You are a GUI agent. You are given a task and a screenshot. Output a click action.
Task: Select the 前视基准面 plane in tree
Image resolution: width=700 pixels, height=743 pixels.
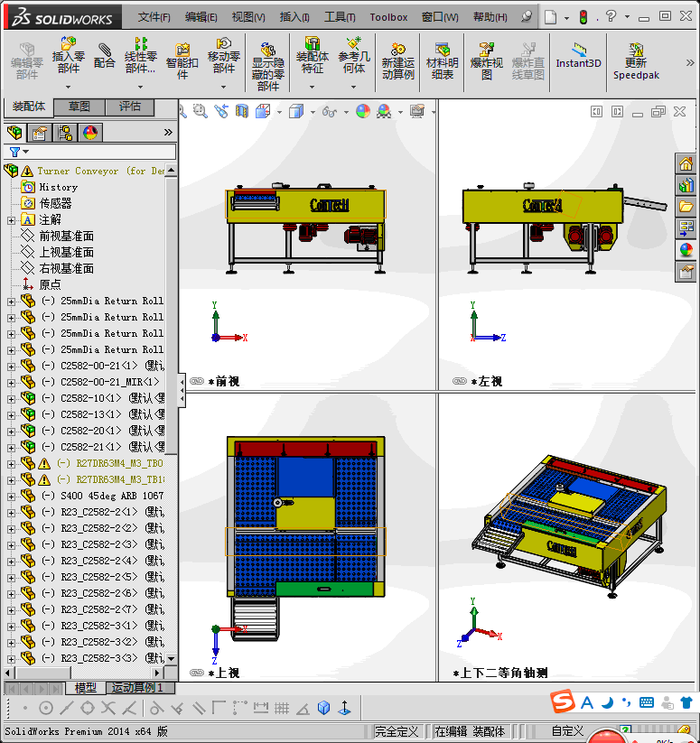[66, 236]
